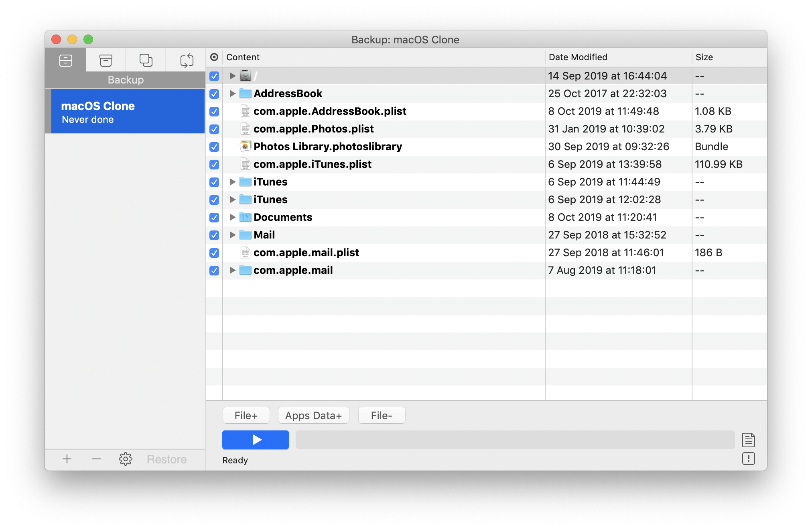The height and width of the screenshot is (530, 812).
Task: Uncheck the com.apple.mail folder checkbox
Action: click(214, 270)
